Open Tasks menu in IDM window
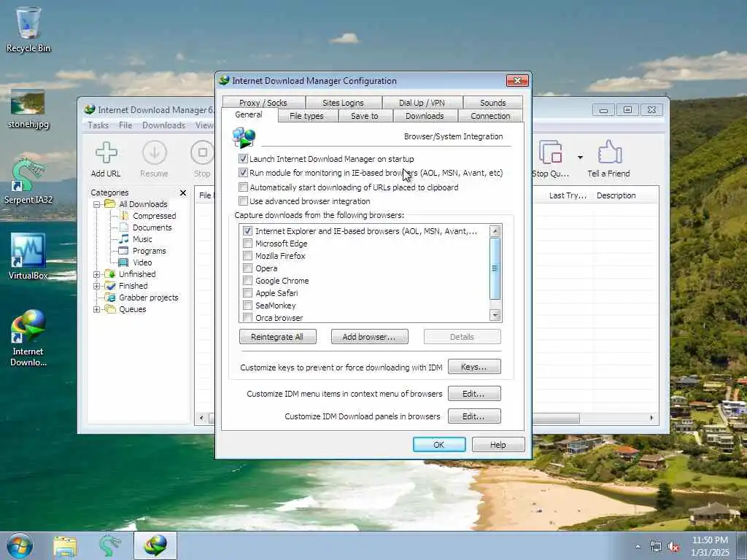Screen dimensions: 747x560 [x=98, y=125]
